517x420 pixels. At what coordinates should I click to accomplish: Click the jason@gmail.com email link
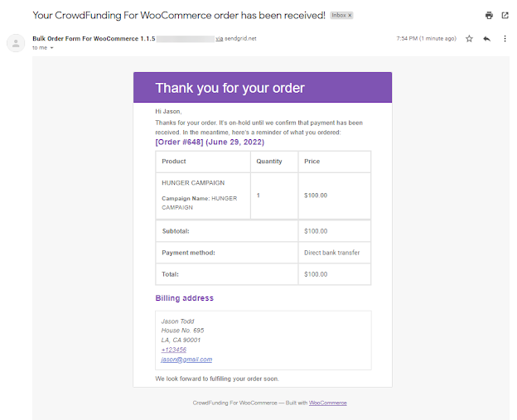pos(186,360)
